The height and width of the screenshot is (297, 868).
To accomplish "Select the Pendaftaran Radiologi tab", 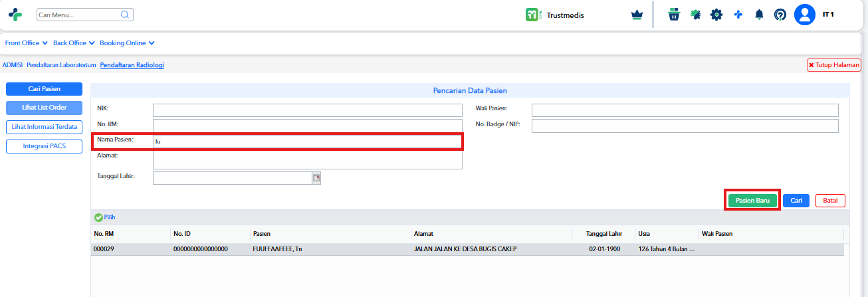I will click(132, 65).
